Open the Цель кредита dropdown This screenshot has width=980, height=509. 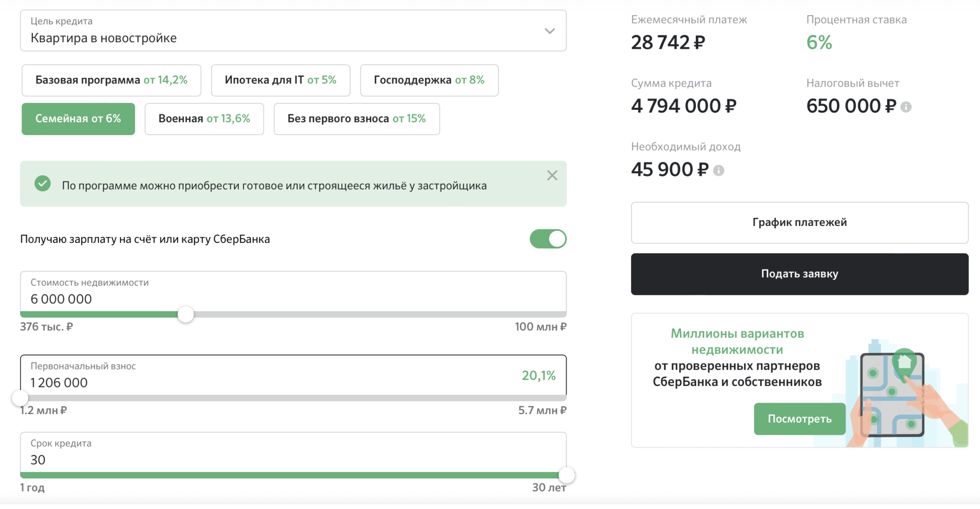click(293, 31)
